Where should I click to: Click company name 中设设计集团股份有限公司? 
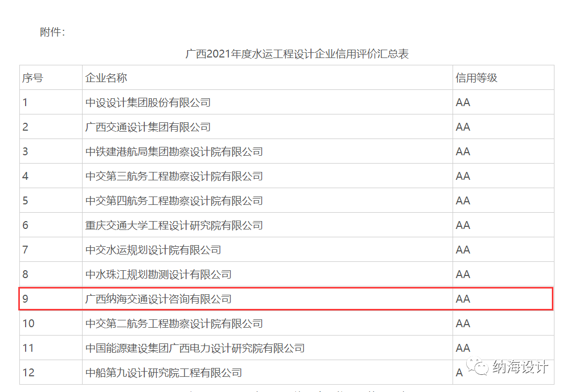[148, 102]
